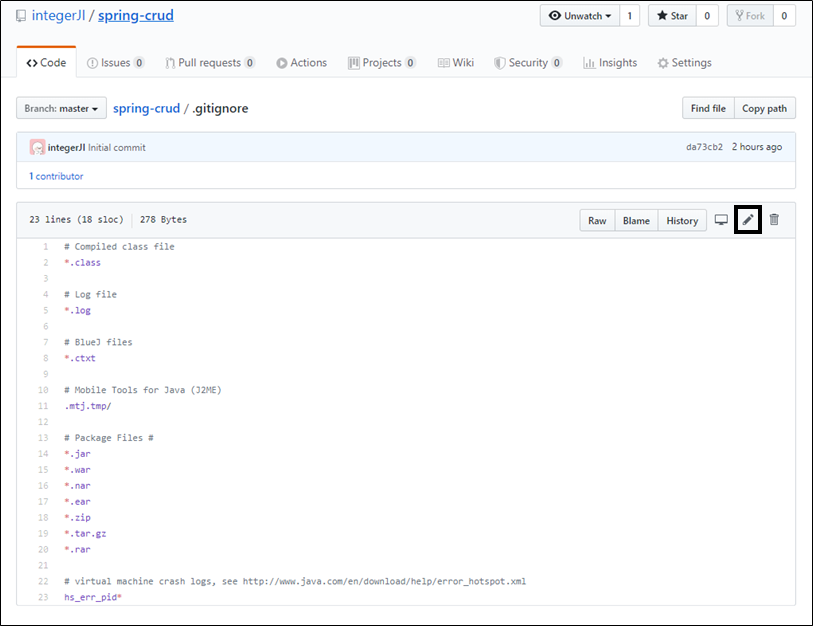Open the Pull requests tab
Image resolution: width=813 pixels, height=626 pixels.
pos(210,63)
